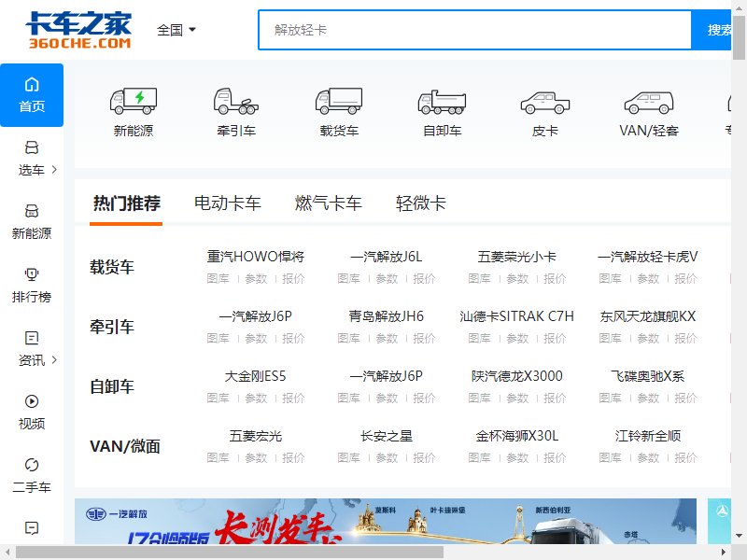This screenshot has width=747, height=560.
Task: Click the scroll down arrow of vertical scrollbar
Action: point(739,536)
